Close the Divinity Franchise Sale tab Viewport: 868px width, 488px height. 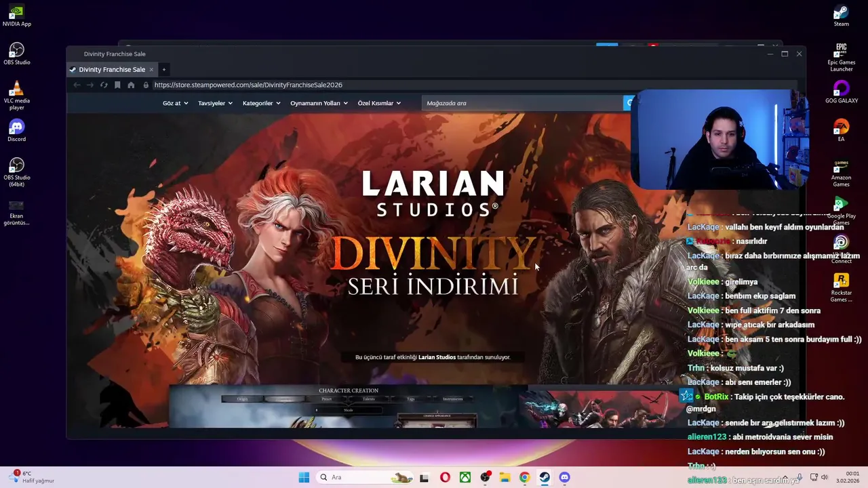coord(151,69)
